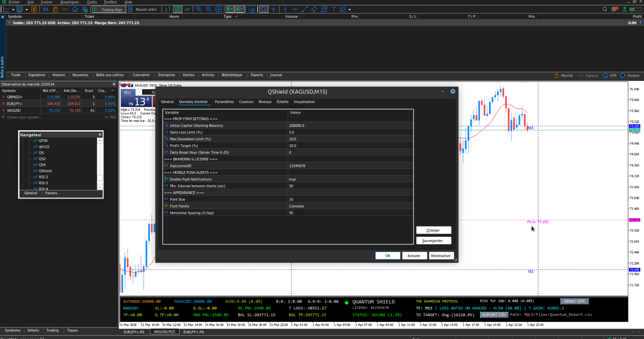This screenshot has height=339, width=644.
Task: Toggle DEMO: OFF on the chart panel
Action: coord(574,301)
